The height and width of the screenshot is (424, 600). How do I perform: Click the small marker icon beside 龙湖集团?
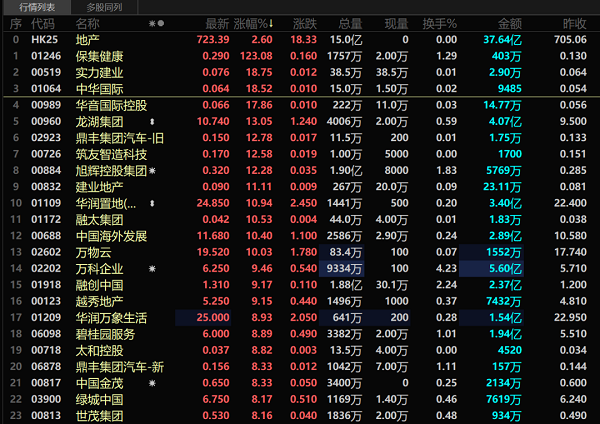pos(152,122)
